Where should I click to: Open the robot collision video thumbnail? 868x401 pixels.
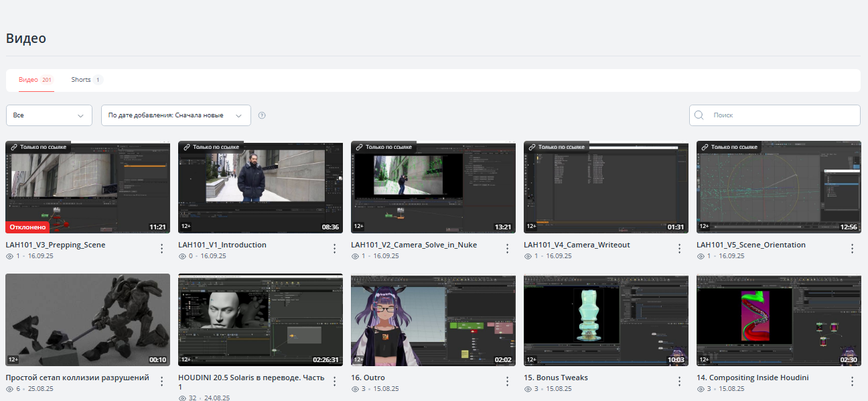point(88,320)
